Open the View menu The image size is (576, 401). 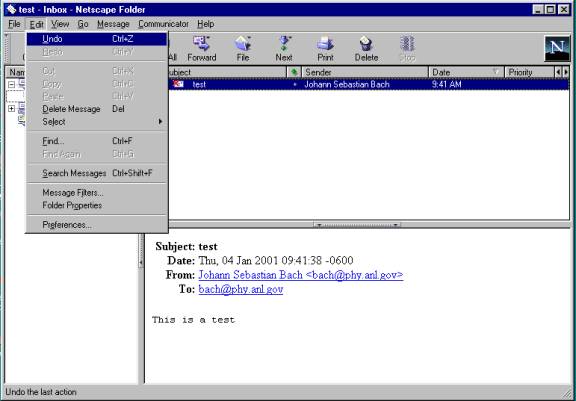click(60, 24)
